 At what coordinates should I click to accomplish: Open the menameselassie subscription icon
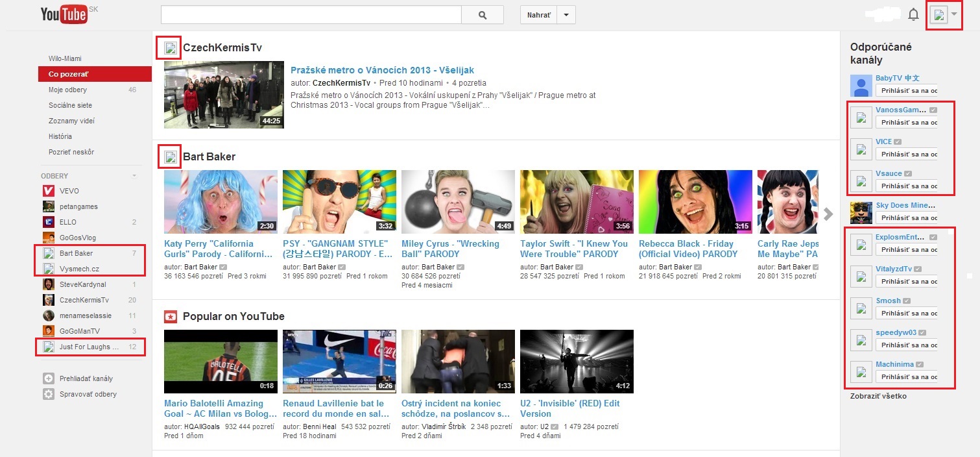[48, 315]
